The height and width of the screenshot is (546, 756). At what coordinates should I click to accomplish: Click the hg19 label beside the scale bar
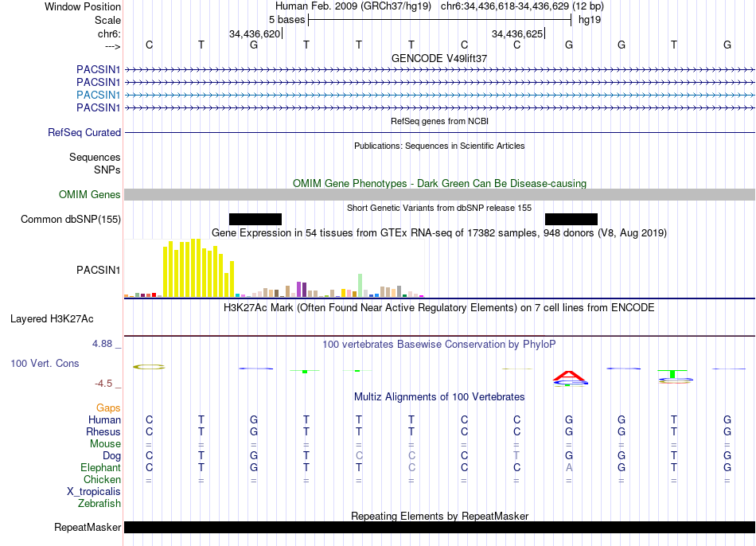pyautogui.click(x=590, y=20)
